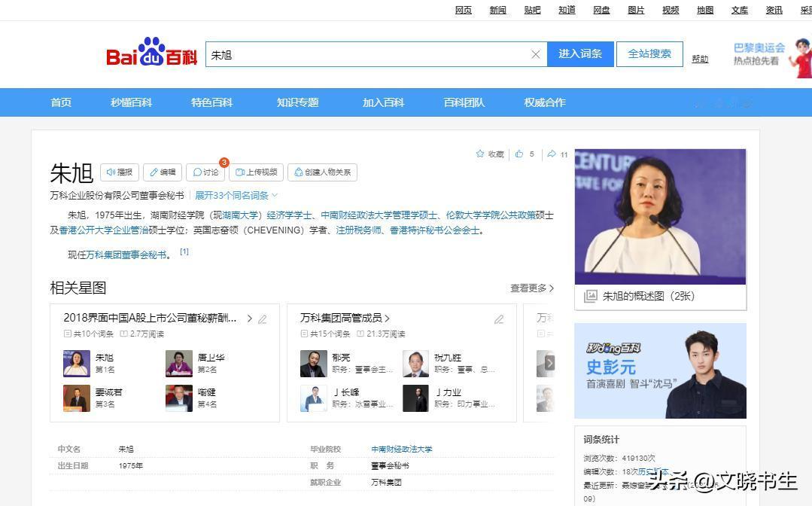The width and height of the screenshot is (812, 506).
Task: Open 讨论 discussion button
Action: coord(205,172)
